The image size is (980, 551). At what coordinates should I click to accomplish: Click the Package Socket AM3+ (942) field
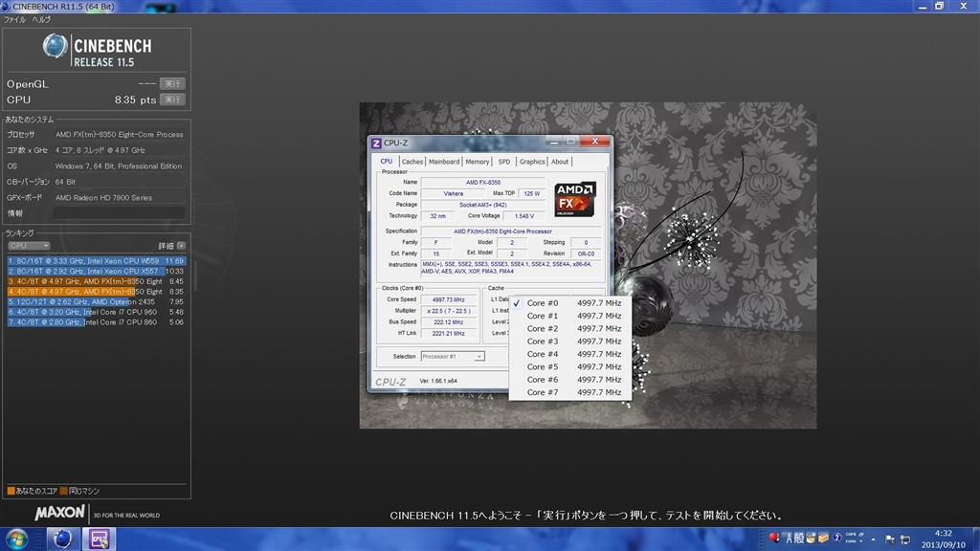click(x=482, y=205)
